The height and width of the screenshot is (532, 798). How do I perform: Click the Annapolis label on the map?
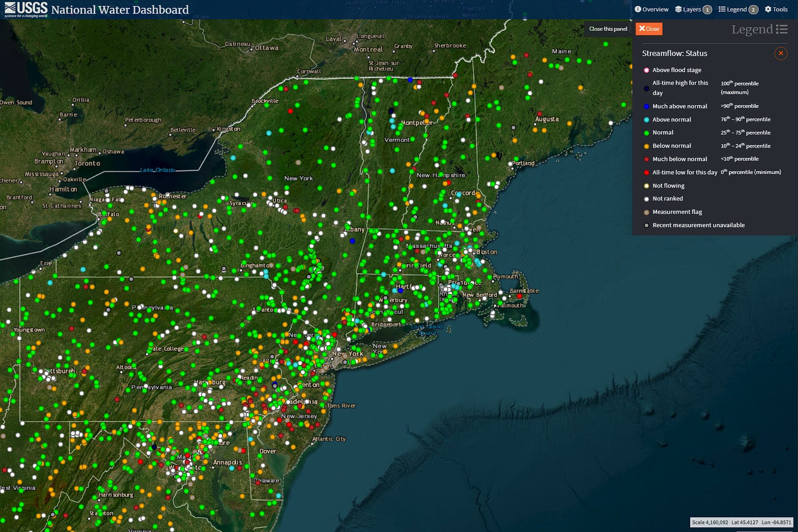coord(228,462)
